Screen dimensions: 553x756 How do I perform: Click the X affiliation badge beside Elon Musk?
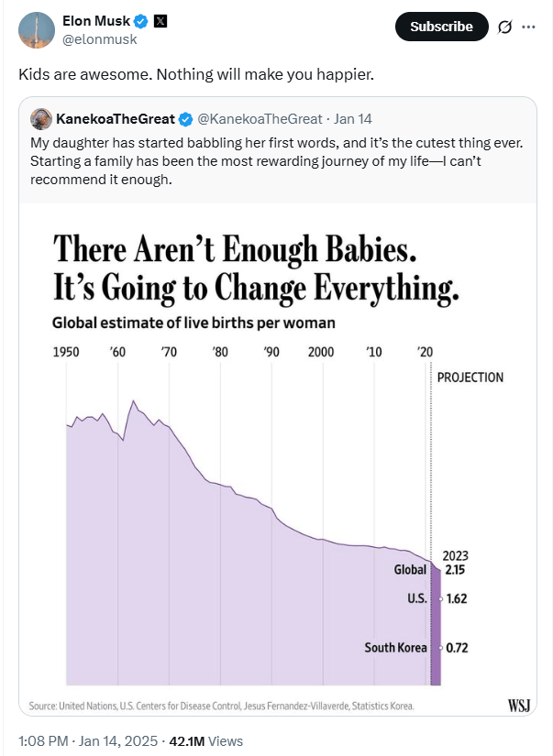tap(160, 21)
